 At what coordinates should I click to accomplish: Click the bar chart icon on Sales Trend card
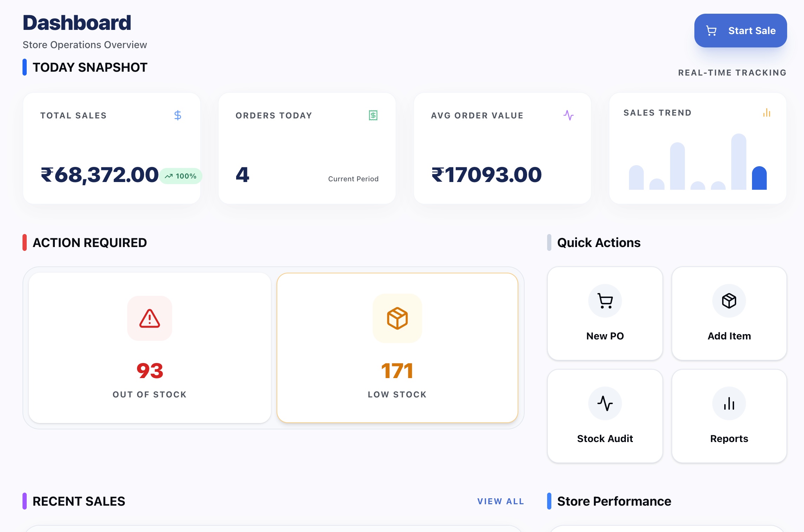tap(766, 113)
